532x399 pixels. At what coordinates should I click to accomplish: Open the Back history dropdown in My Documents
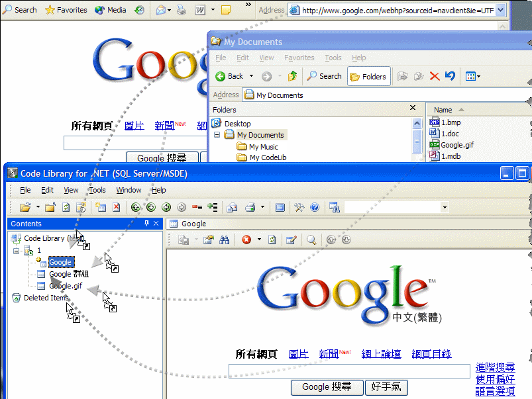251,76
